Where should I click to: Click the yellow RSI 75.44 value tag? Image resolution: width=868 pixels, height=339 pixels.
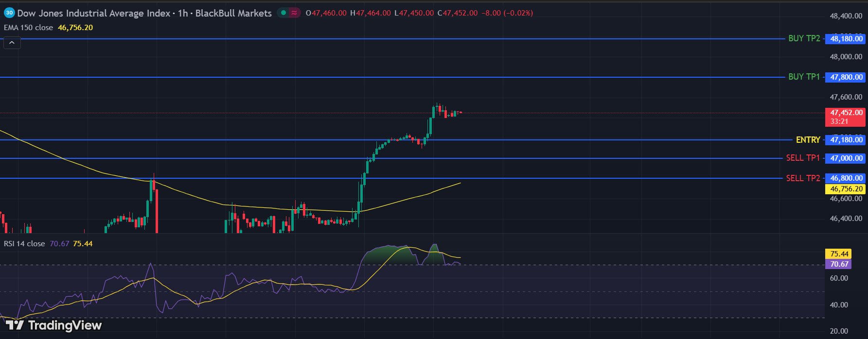839,254
